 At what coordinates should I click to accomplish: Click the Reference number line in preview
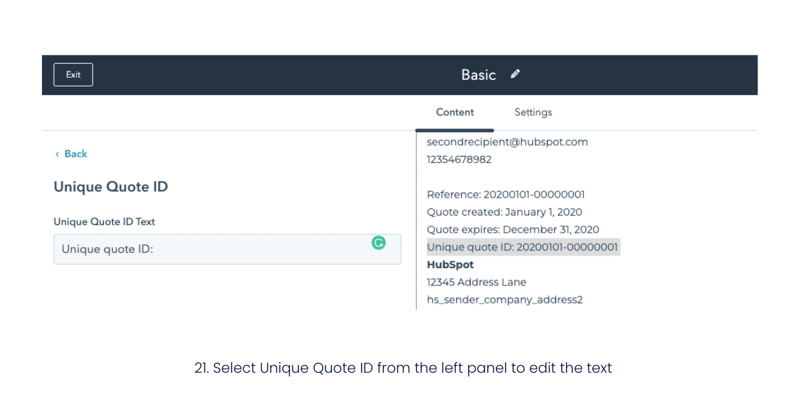[506, 194]
